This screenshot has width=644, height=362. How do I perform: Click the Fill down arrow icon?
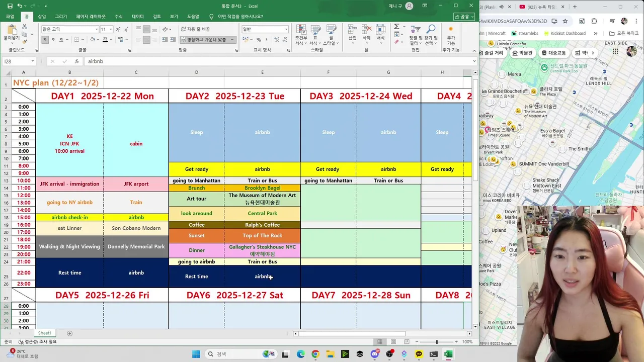(x=396, y=34)
